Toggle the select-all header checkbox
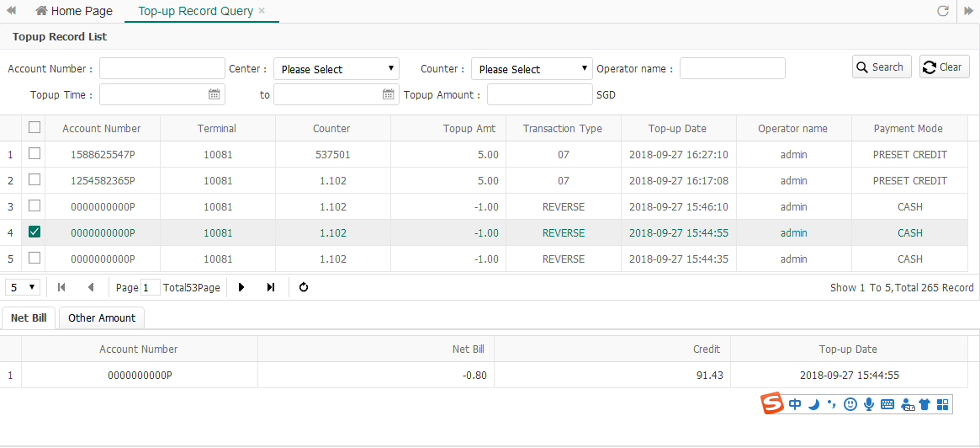The image size is (980, 448). pyautogui.click(x=34, y=127)
